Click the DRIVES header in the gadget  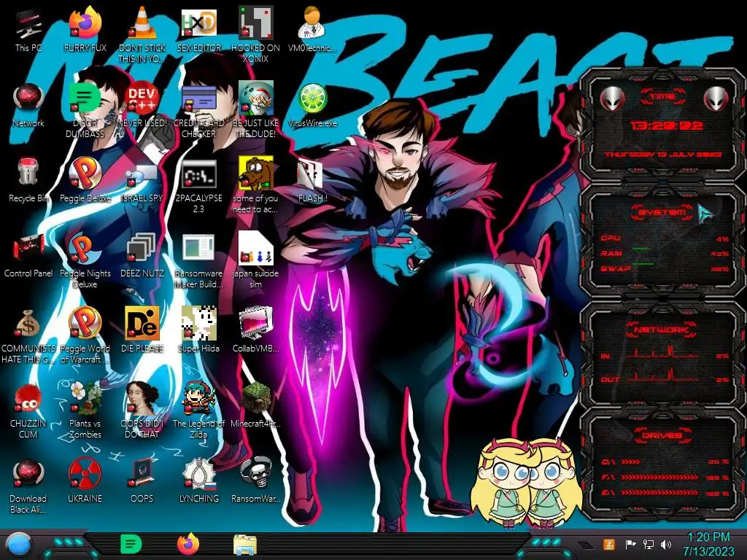point(662,435)
